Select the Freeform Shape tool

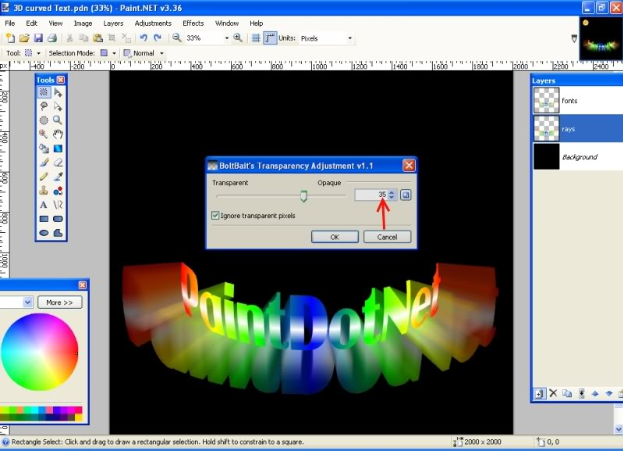click(58, 233)
